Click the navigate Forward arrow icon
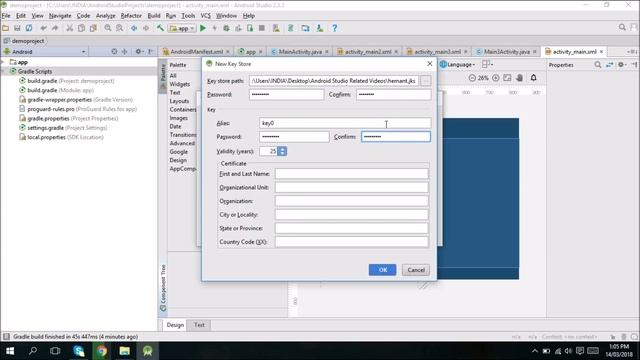The height and width of the screenshot is (360, 640). [146, 28]
